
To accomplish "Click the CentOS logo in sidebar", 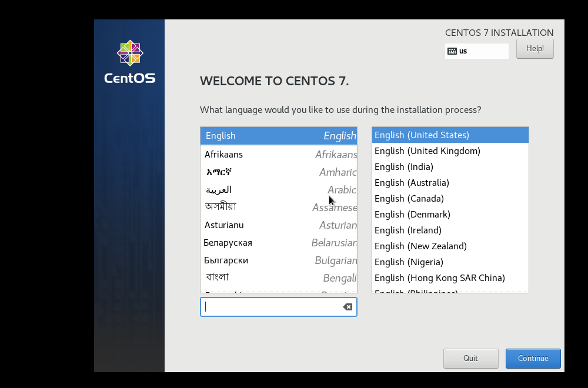I will click(130, 62).
